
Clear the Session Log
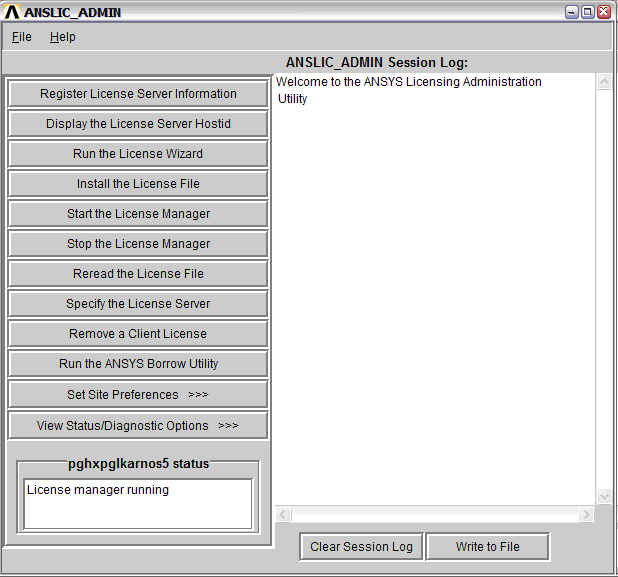click(361, 547)
